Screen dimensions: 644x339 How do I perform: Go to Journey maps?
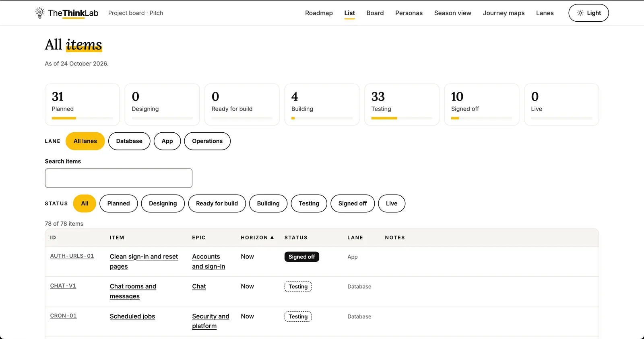504,13
